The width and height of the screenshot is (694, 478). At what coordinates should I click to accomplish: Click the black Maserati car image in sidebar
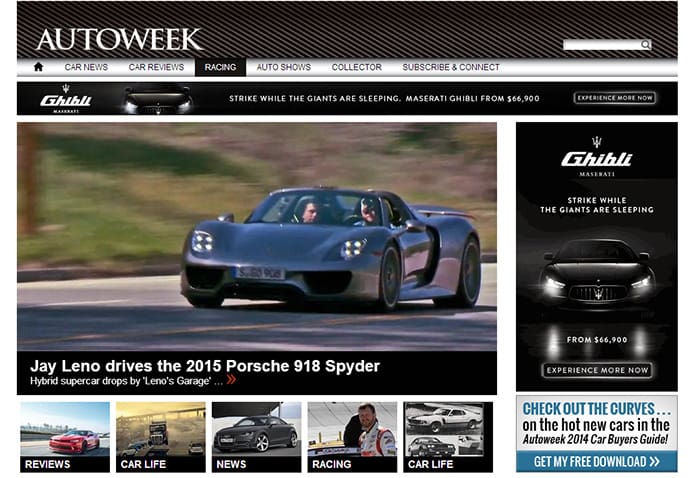(597, 274)
